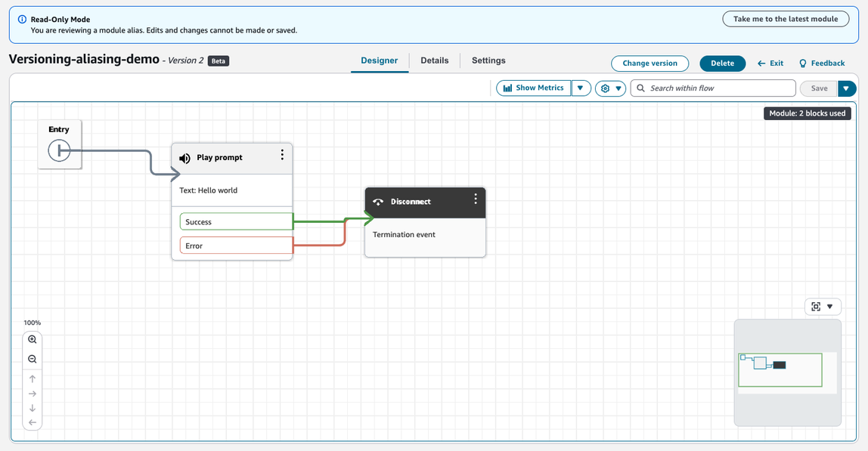868x451 pixels.
Task: Click the phone icon on Disconnect block
Action: pos(378,202)
